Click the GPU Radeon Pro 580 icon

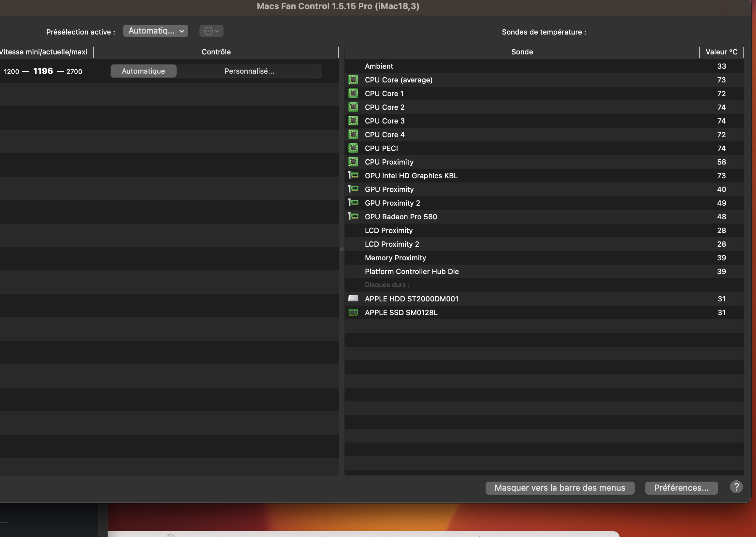(x=353, y=216)
